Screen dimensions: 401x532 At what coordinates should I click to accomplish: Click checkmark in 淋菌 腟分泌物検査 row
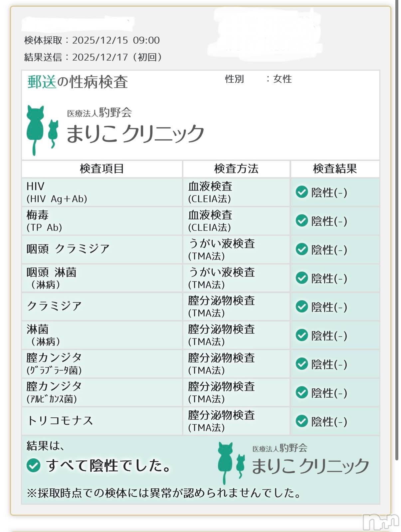coord(302,335)
